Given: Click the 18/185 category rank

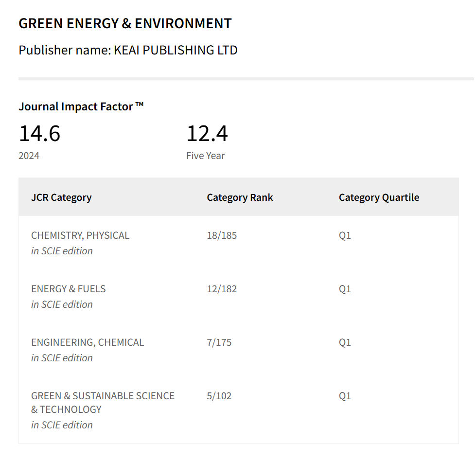Looking at the screenshot, I should tap(222, 235).
